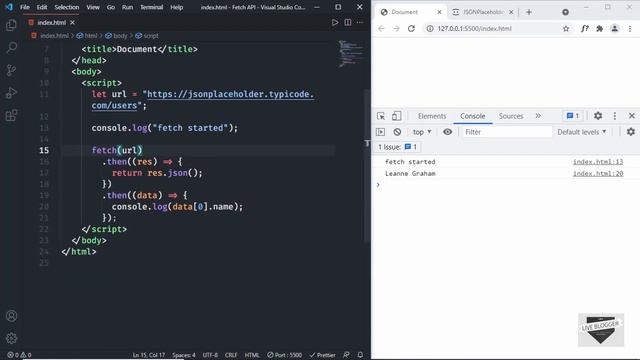Toggle device toolbar in DevTools
This screenshot has height=360, width=640.
[x=396, y=116]
